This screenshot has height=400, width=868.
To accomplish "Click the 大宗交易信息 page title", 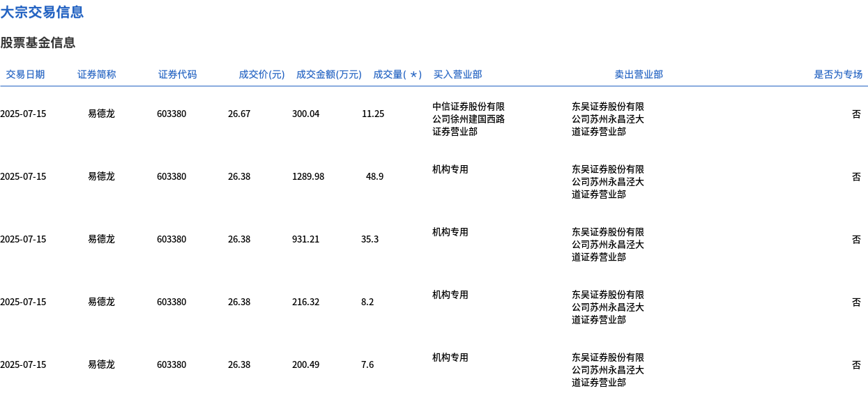I will tap(42, 12).
